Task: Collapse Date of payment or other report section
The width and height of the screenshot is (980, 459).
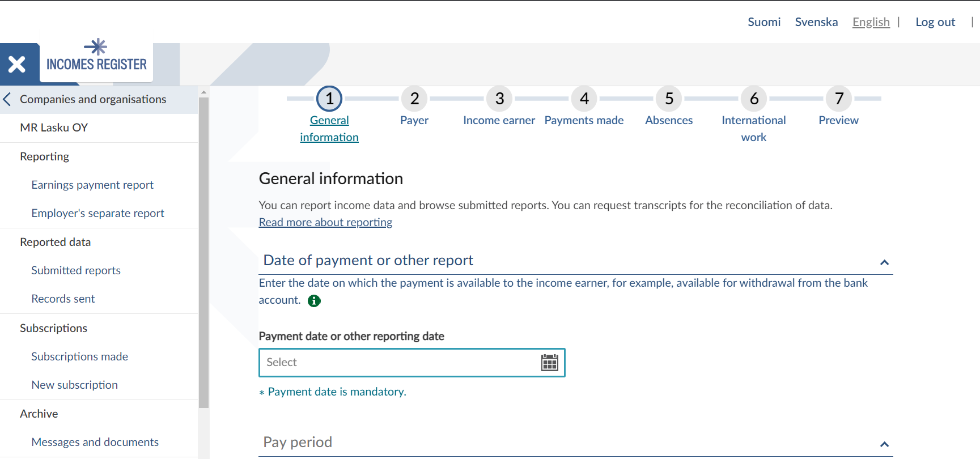Action: pos(884,262)
